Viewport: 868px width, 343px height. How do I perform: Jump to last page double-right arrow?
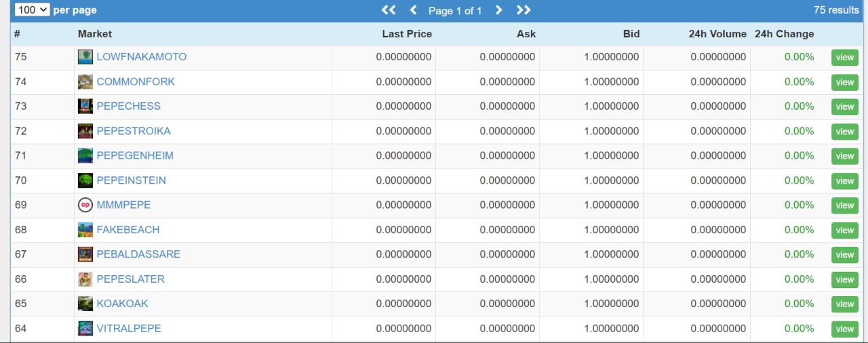tap(524, 10)
